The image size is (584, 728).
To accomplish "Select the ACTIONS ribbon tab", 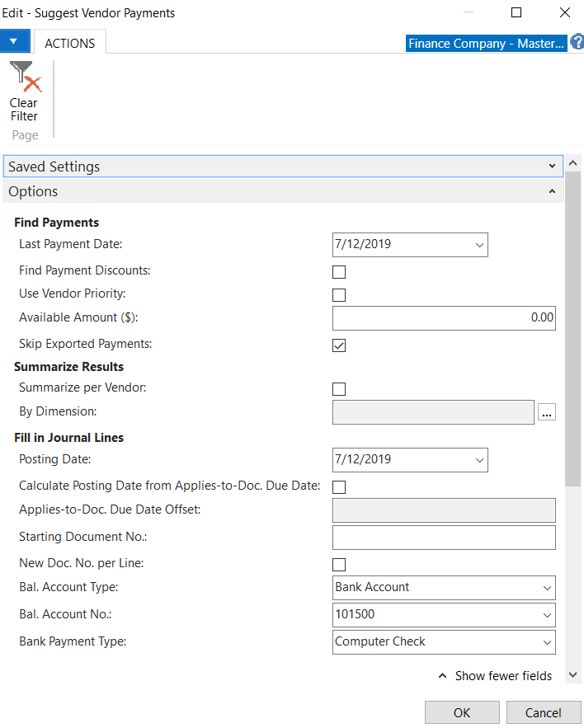I will pos(69,43).
